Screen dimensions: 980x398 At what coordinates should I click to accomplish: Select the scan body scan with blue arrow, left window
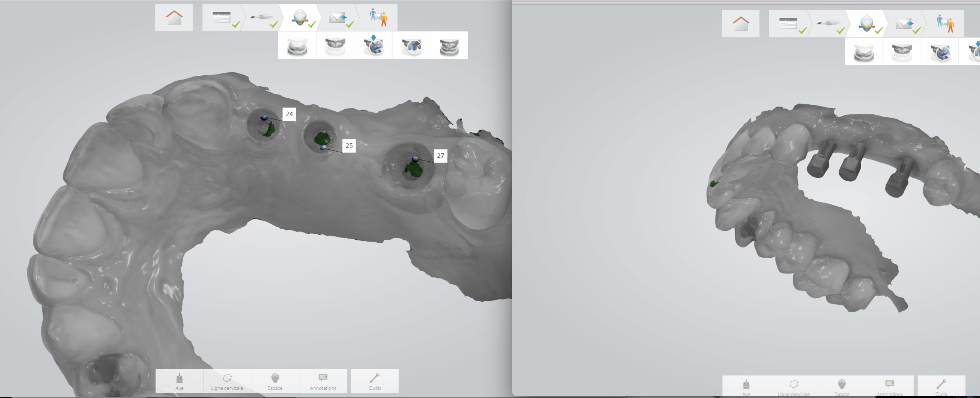pos(373,46)
